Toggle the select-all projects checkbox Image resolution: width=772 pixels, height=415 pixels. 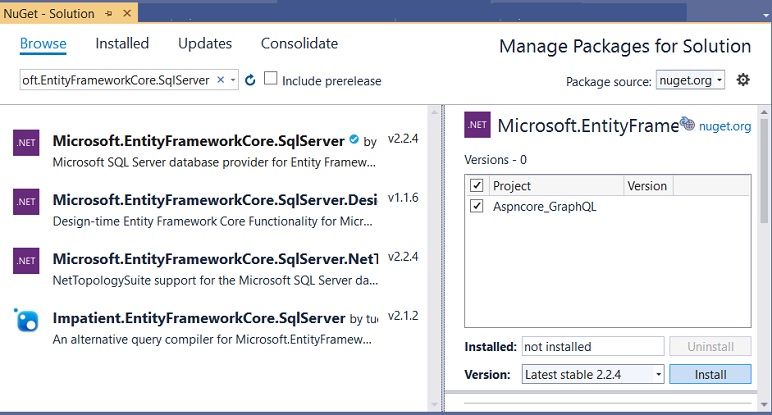[x=477, y=186]
